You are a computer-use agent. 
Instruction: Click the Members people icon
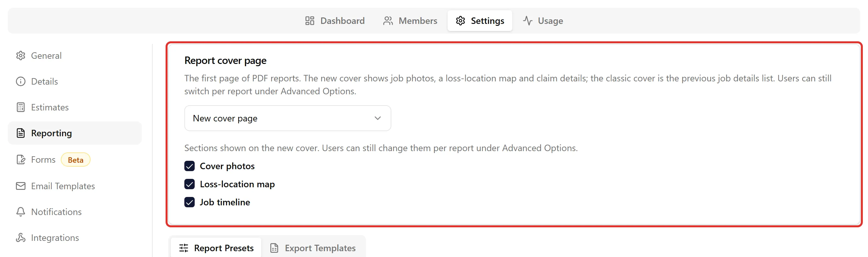pyautogui.click(x=388, y=21)
